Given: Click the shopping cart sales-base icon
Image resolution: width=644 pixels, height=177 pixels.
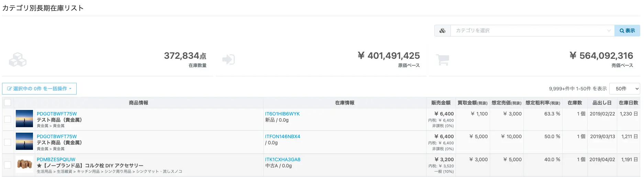Looking at the screenshot, I should [x=442, y=59].
